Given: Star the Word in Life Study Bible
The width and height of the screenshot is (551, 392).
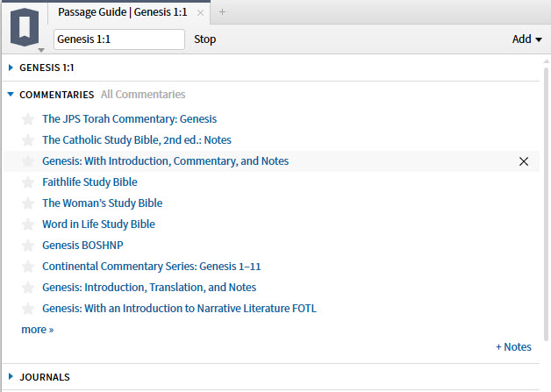Looking at the screenshot, I should point(28,225).
